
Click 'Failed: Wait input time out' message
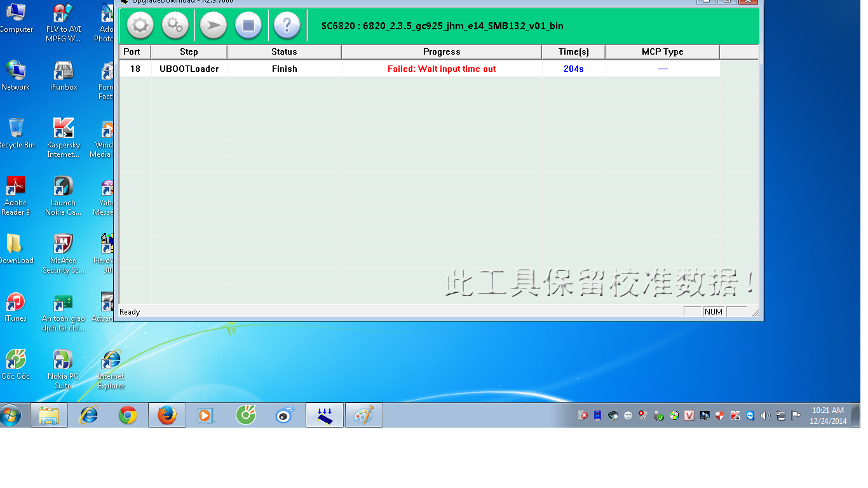(x=442, y=69)
